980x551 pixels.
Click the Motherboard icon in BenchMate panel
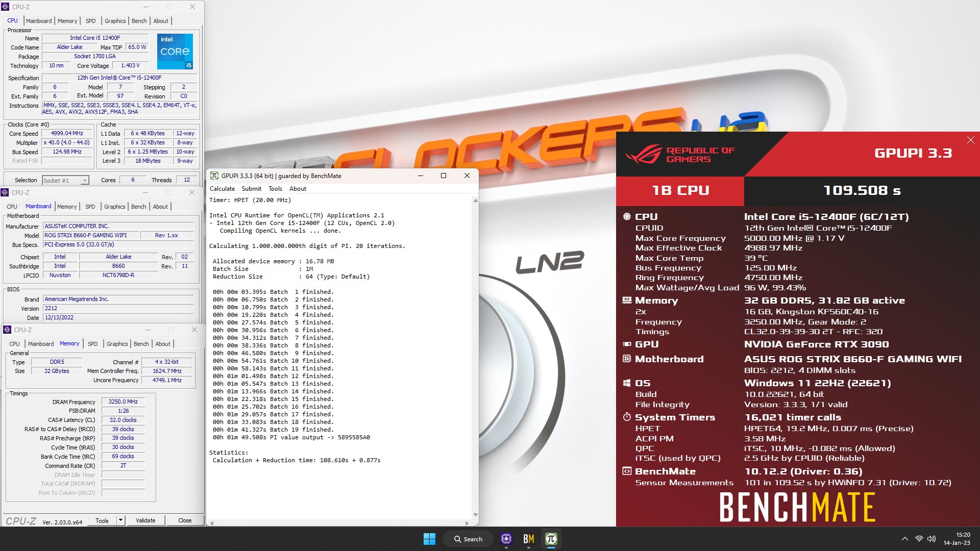click(x=627, y=359)
